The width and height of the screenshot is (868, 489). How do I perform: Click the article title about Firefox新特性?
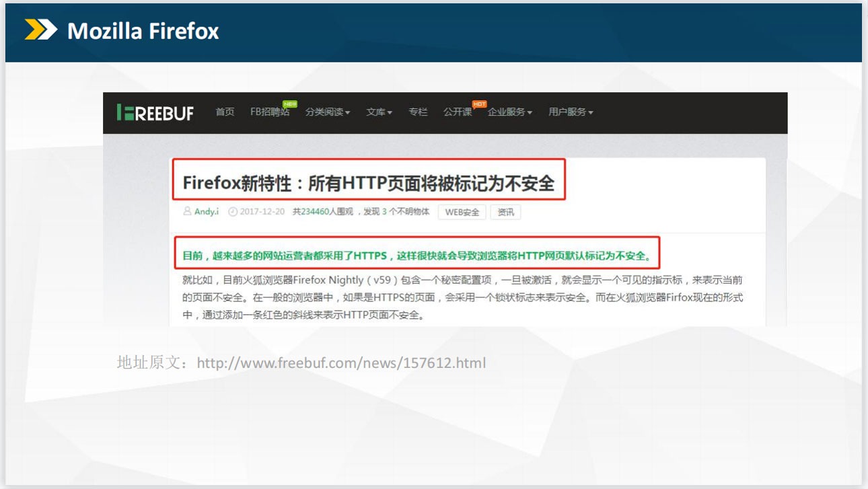point(369,183)
